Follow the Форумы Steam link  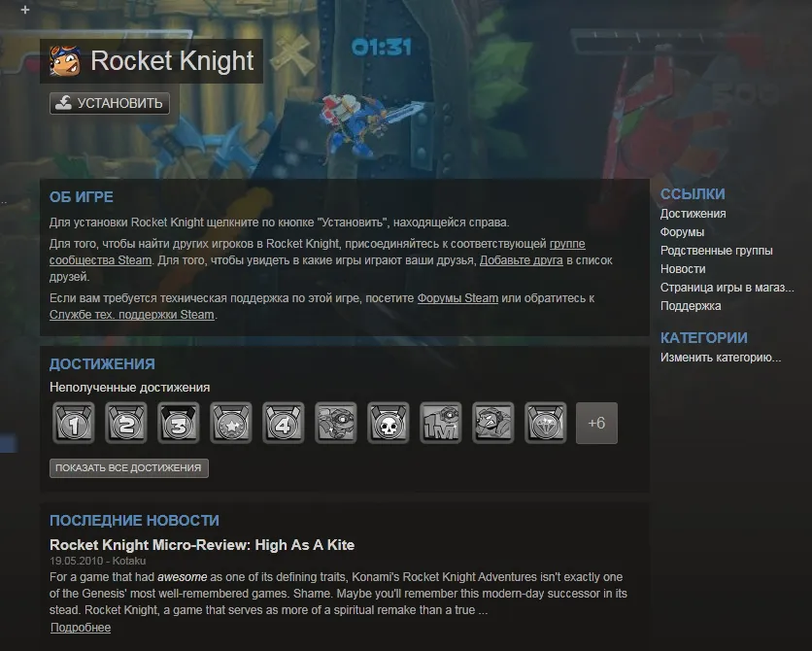tap(457, 298)
